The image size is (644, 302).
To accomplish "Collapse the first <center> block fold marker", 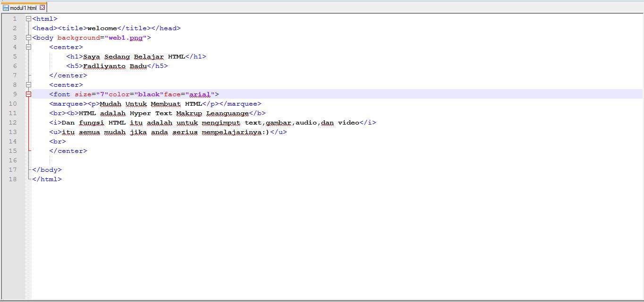I will (x=28, y=47).
